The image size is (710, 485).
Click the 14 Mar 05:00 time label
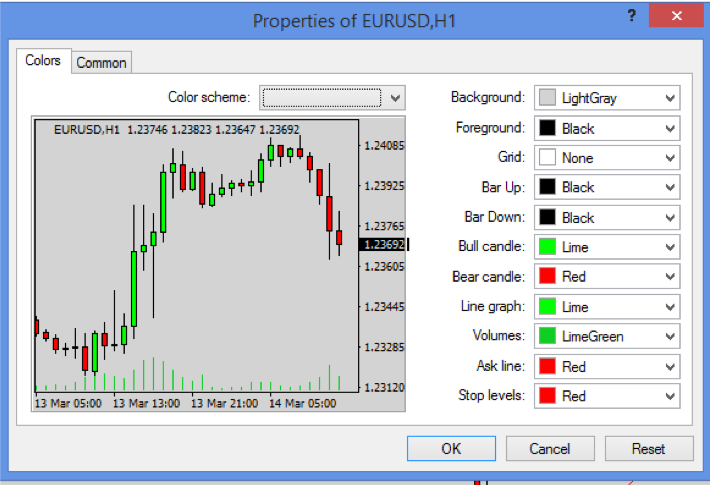tap(302, 403)
